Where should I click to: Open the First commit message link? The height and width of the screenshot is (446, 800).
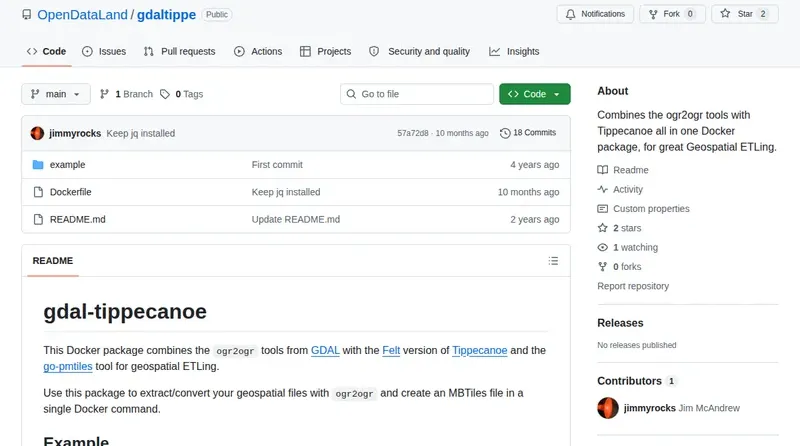277,165
